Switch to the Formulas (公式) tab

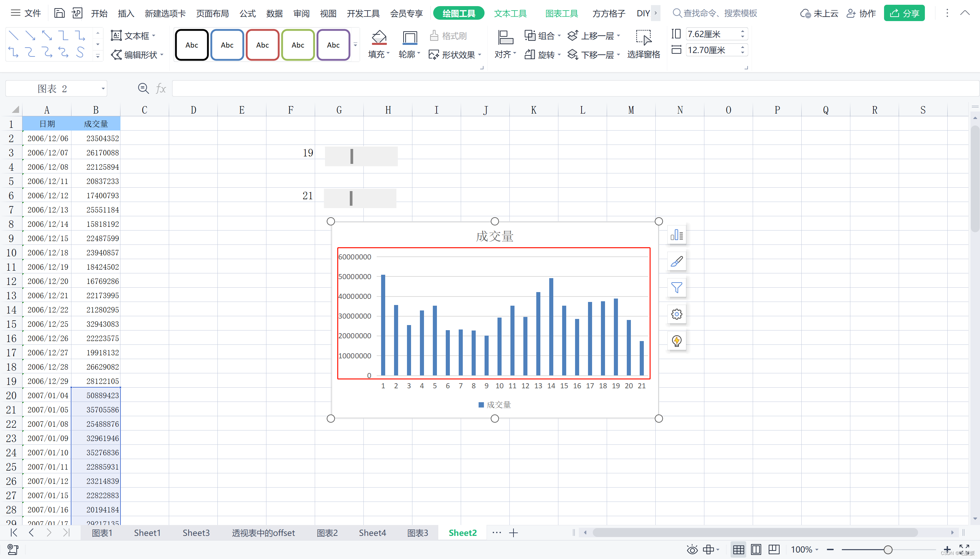click(x=248, y=14)
